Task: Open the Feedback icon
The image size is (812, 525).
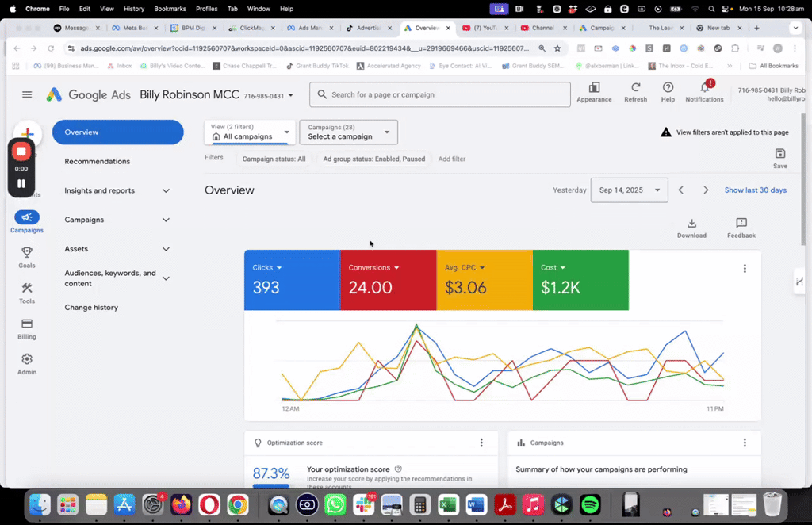Action: tap(741, 228)
